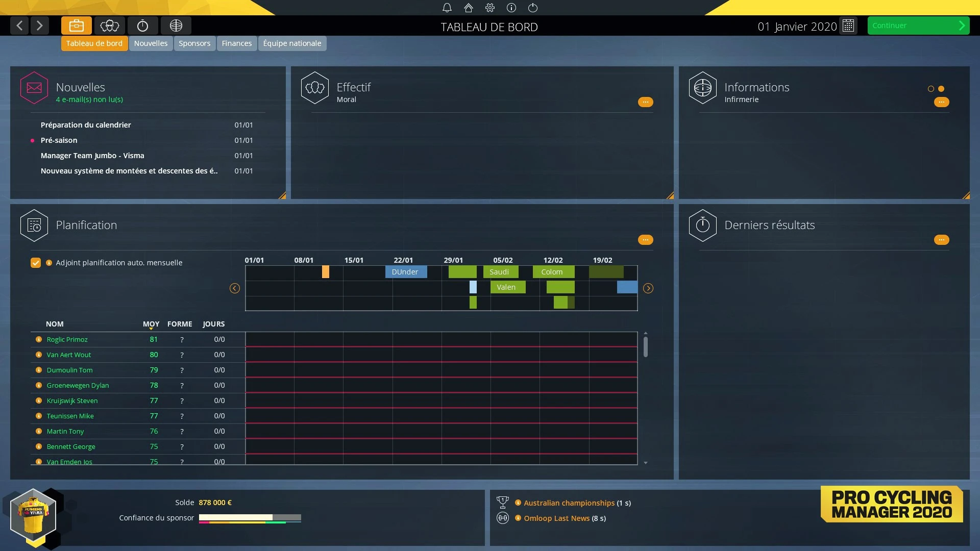Open the team jerseys menu icon
The height and width of the screenshot is (551, 980).
tap(110, 26)
